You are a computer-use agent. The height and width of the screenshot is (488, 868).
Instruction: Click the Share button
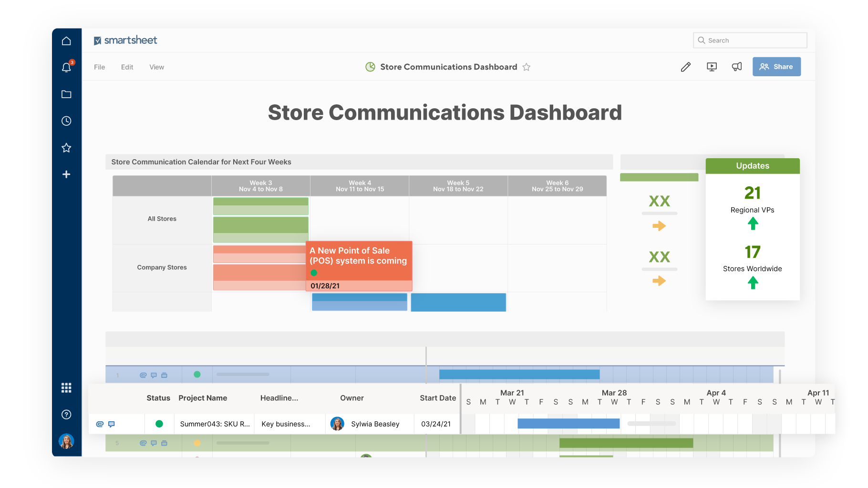[x=776, y=67]
